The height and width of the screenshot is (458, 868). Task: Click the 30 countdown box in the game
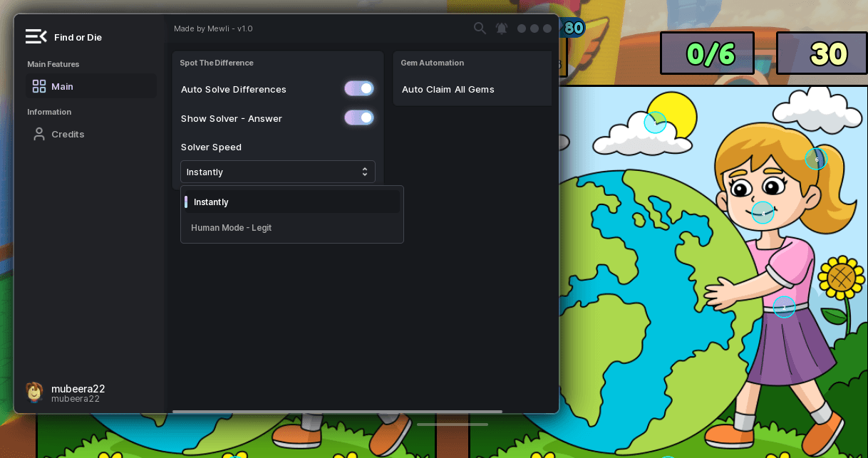pyautogui.click(x=822, y=53)
